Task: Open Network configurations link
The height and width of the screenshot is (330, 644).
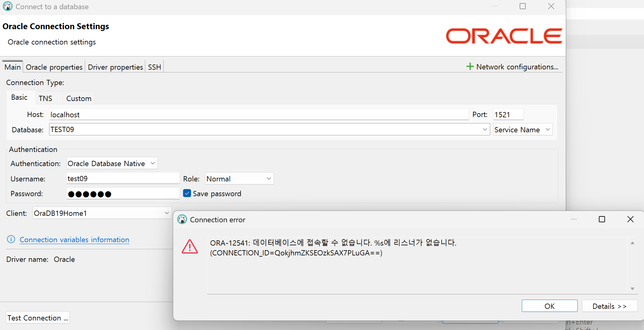Action: tap(517, 67)
